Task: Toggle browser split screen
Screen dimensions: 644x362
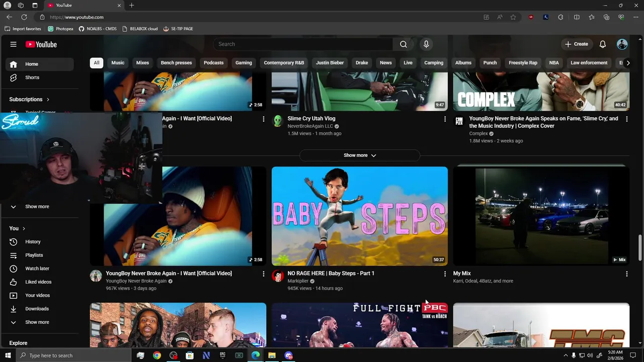Action: click(577, 17)
